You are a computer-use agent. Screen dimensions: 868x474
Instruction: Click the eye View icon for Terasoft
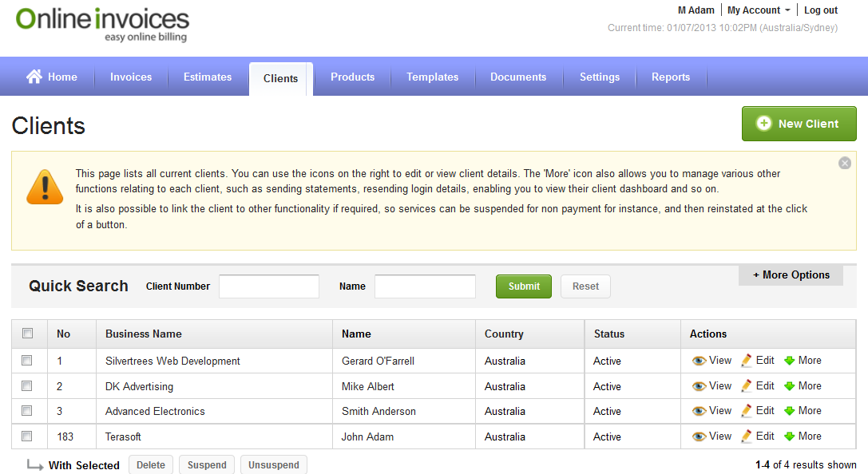point(700,436)
